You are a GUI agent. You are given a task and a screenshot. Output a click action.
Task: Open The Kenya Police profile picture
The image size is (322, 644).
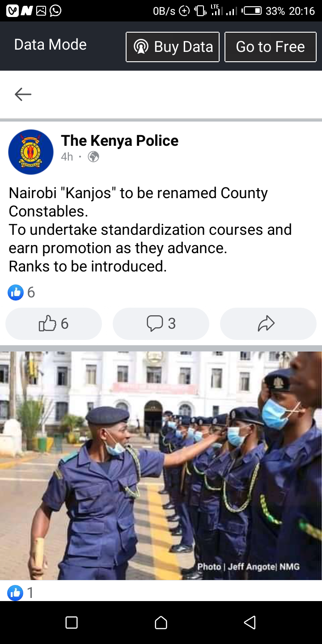(31, 152)
